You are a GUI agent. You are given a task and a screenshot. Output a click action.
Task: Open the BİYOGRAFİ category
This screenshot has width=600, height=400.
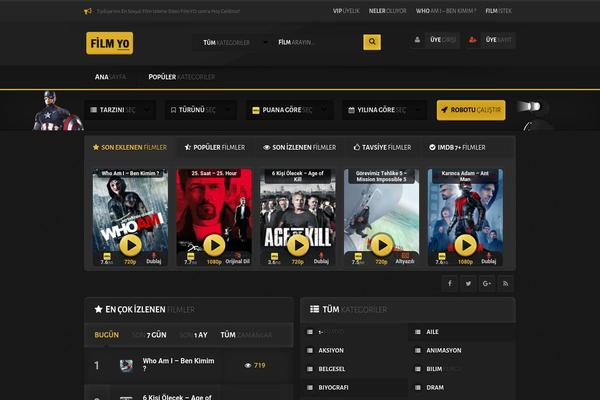[333, 387]
